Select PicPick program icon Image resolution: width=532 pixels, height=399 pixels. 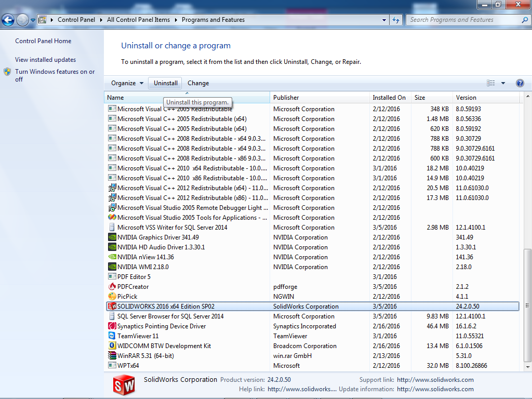pos(112,296)
